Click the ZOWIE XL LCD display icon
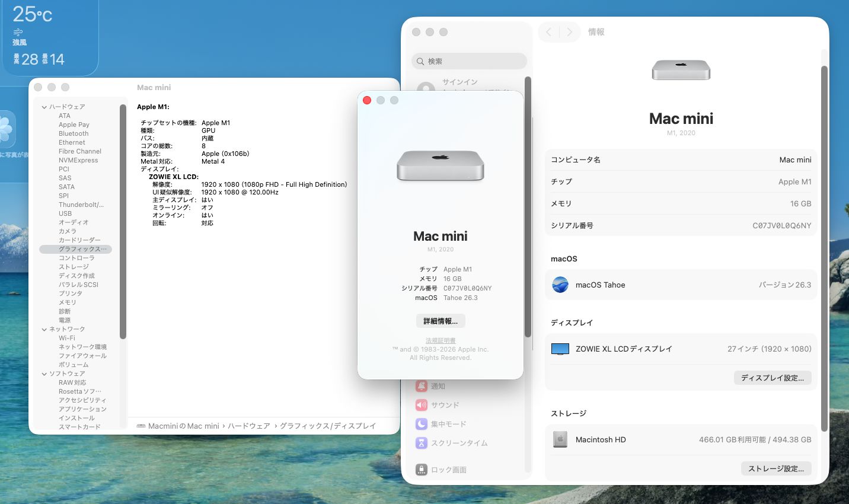Screen dimensions: 849x504 [560, 349]
